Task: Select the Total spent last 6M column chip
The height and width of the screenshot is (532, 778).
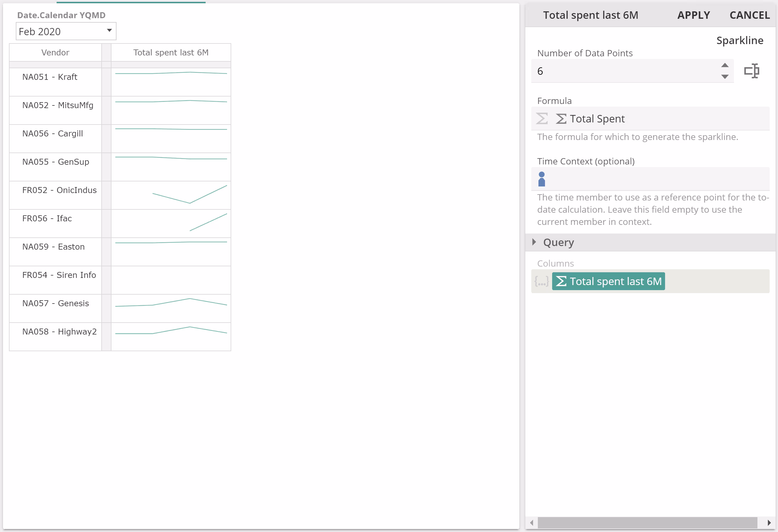Action: pos(608,281)
